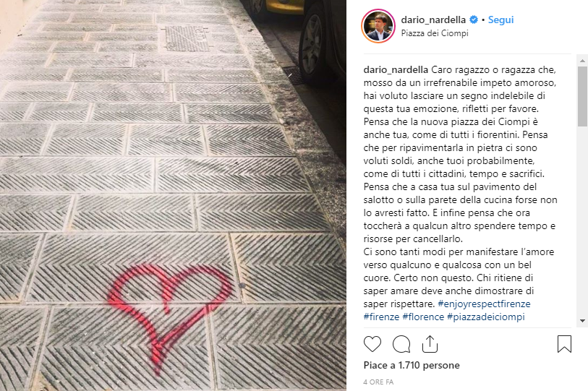Open the #enjoyrespectfirenze hashtag
588x391 pixels.
coord(484,304)
